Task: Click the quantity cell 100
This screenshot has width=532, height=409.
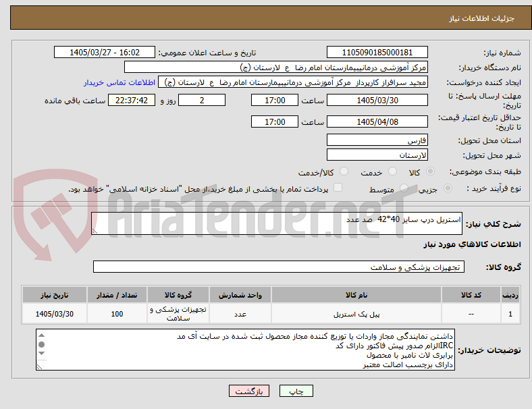Action: pos(117,314)
